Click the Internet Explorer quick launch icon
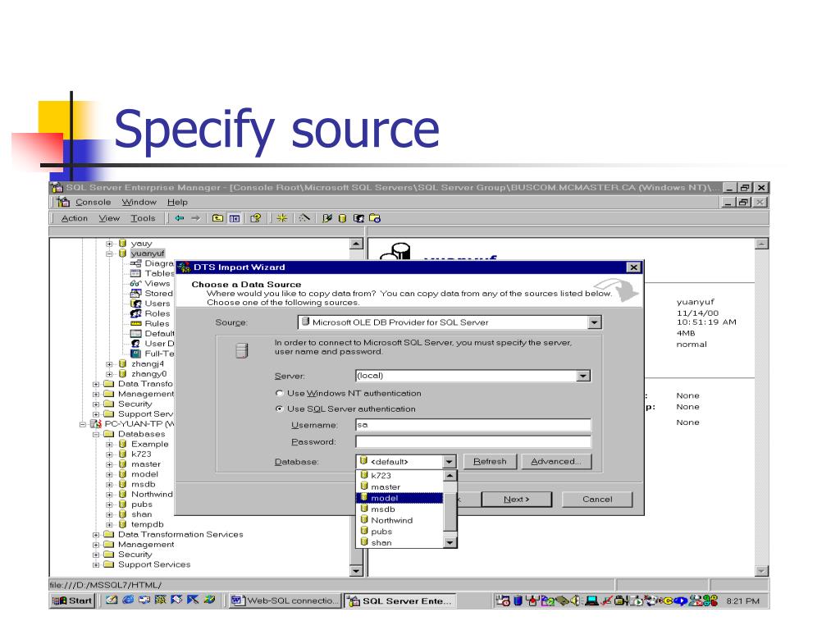 tap(128, 600)
